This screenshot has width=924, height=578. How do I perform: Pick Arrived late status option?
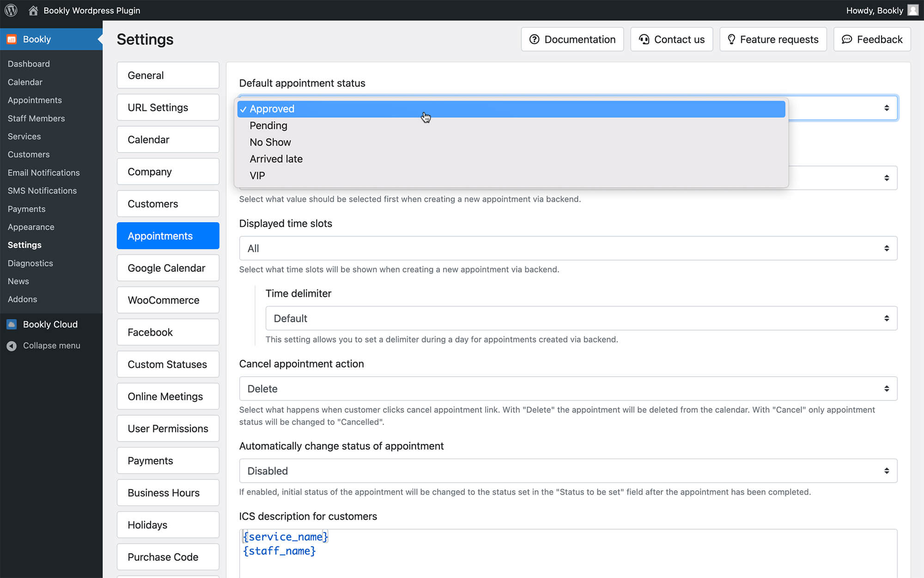coord(511,159)
